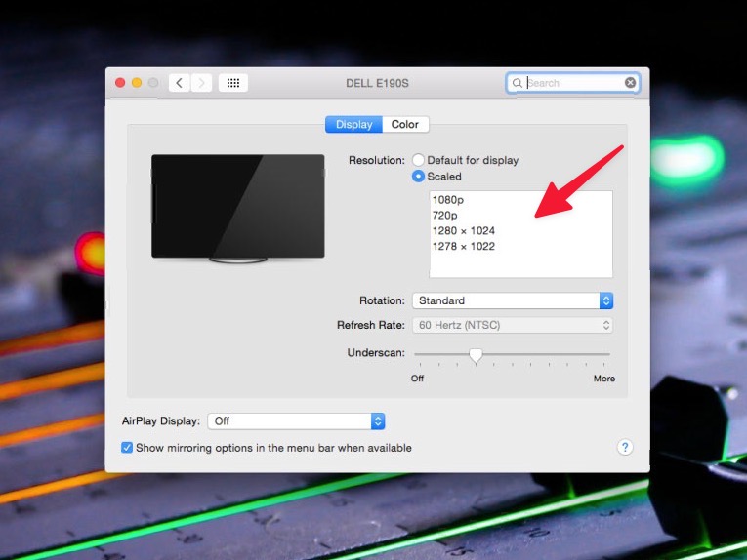The image size is (747, 560).
Task: Toggle Show mirroring options checkbox
Action: coord(127,448)
